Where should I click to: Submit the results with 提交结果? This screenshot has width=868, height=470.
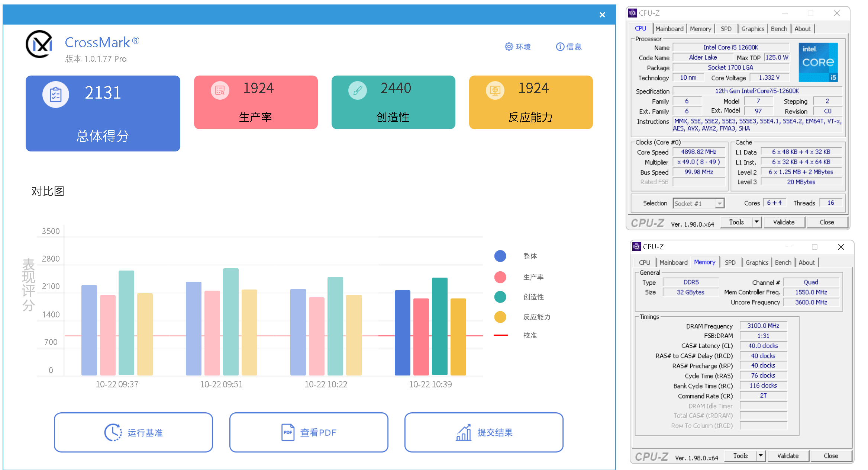pos(484,432)
